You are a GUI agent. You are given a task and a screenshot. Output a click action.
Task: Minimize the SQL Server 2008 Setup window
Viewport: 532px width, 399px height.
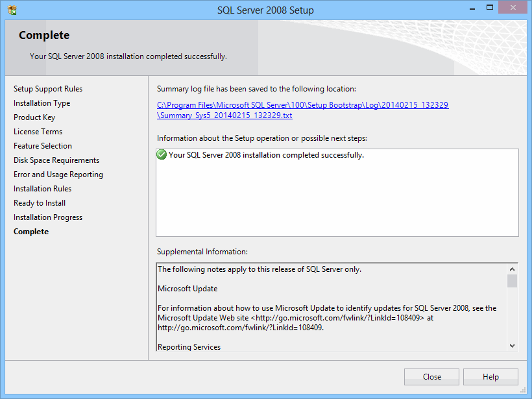[x=472, y=8]
